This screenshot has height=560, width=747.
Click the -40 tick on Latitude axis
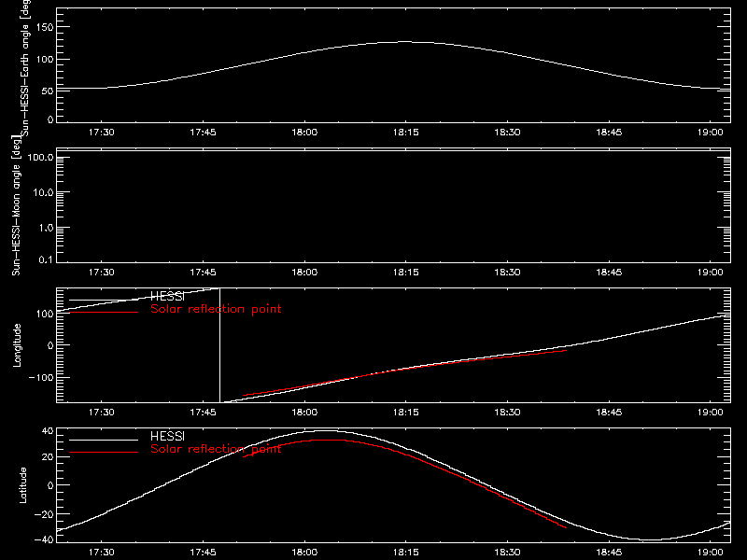[x=44, y=540]
